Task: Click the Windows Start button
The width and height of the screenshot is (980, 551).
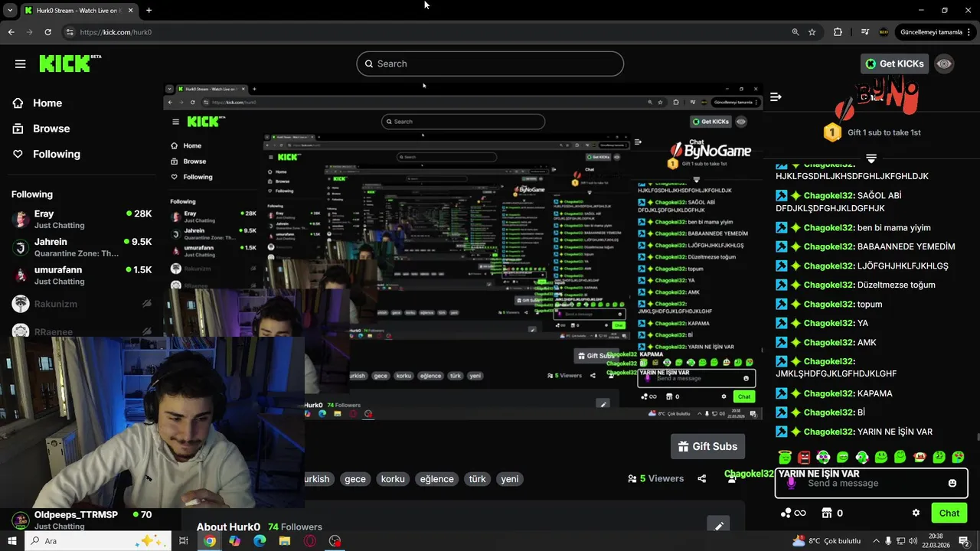Action: [11, 541]
